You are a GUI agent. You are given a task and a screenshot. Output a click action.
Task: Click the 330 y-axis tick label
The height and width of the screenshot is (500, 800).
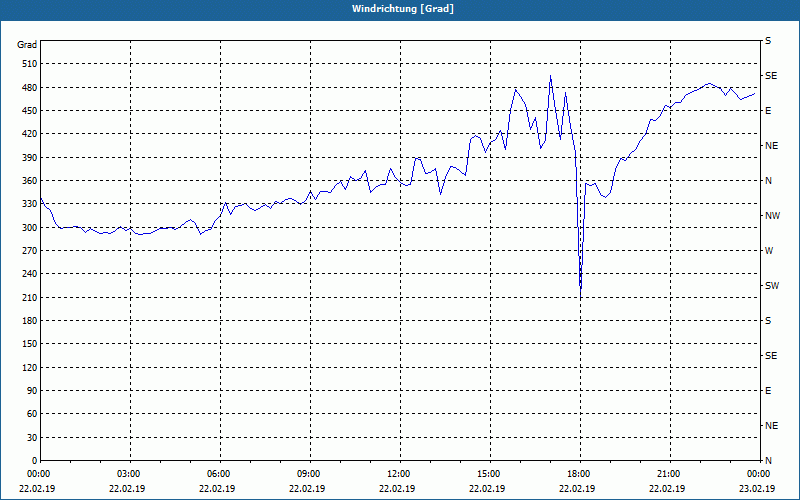(30, 204)
